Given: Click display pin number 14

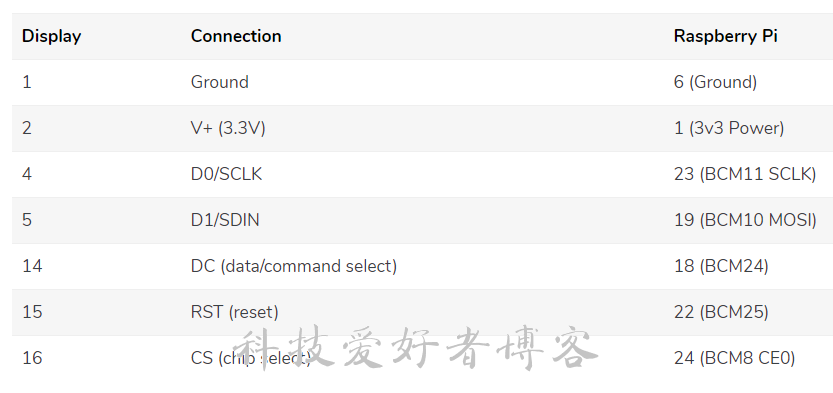Looking at the screenshot, I should tap(32, 266).
